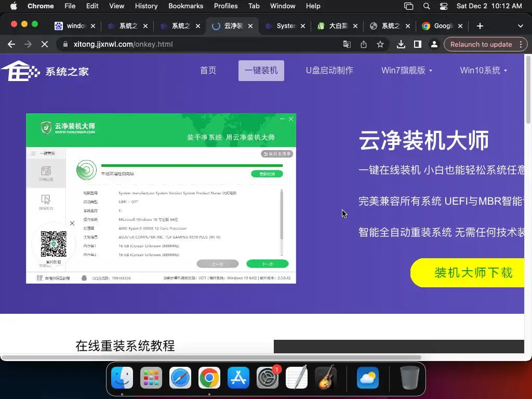
Task: Open GarageBand from the Dock
Action: [326, 378]
